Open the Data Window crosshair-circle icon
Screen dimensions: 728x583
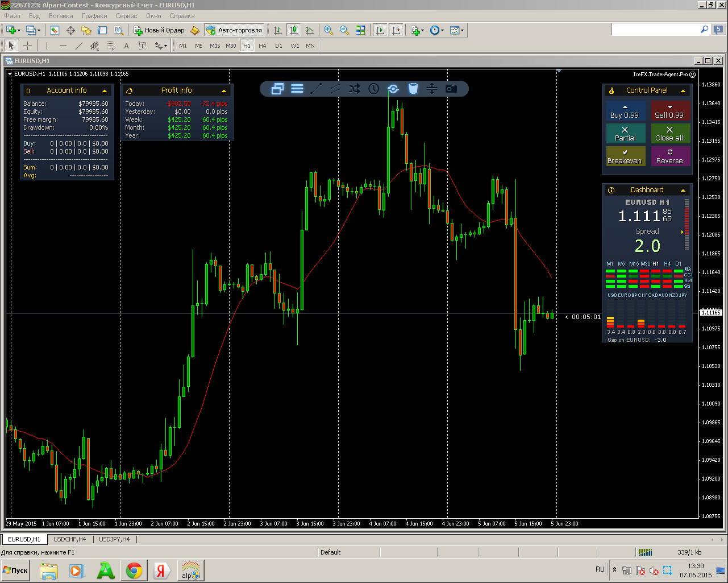click(71, 30)
